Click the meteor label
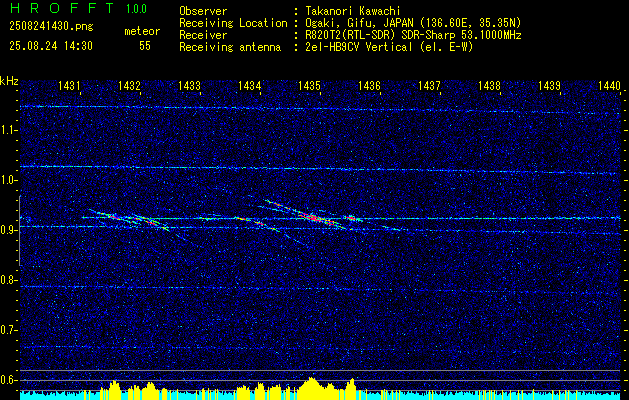This screenshot has width=629, height=400. tap(142, 31)
